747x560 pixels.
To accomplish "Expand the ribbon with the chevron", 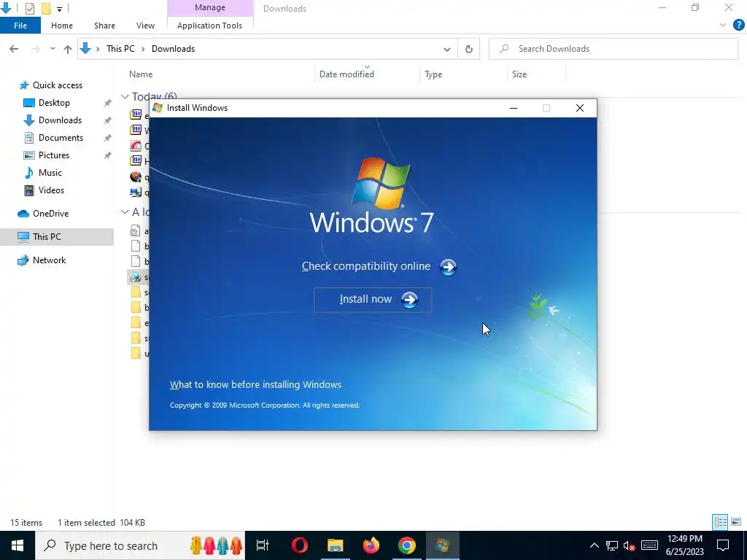I will [723, 26].
